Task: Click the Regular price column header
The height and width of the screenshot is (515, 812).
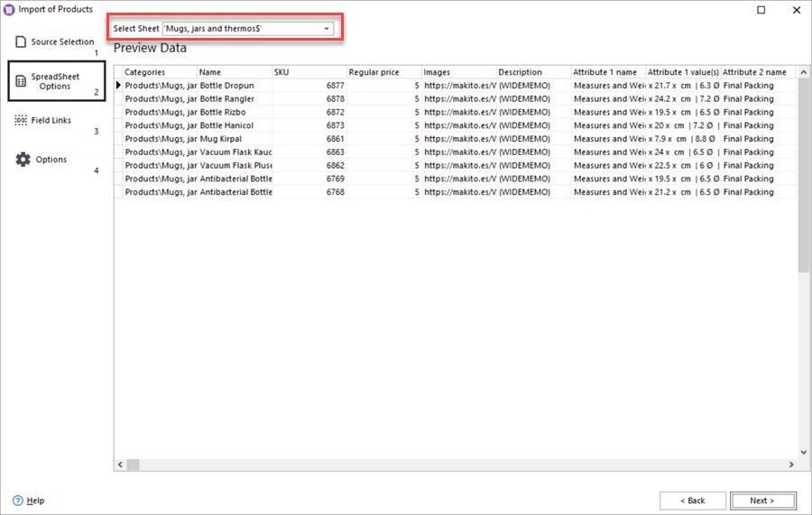Action: tap(383, 72)
